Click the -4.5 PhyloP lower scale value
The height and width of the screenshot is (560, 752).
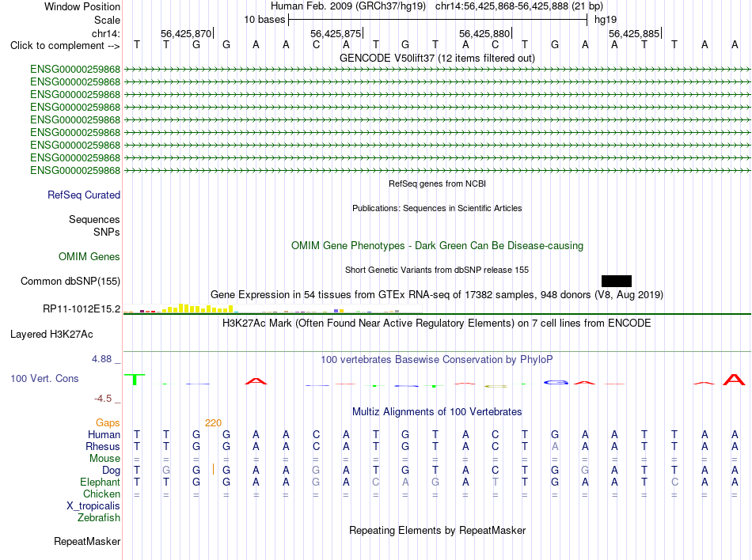103,399
